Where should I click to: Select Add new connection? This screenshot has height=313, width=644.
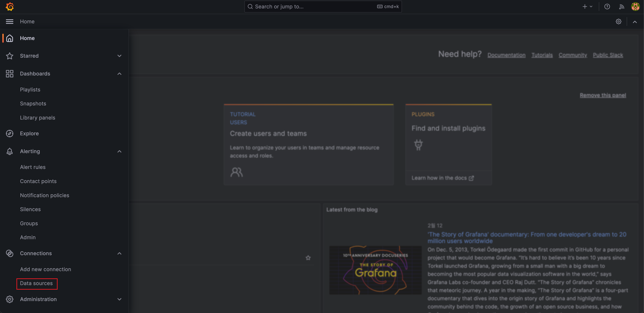coord(45,269)
